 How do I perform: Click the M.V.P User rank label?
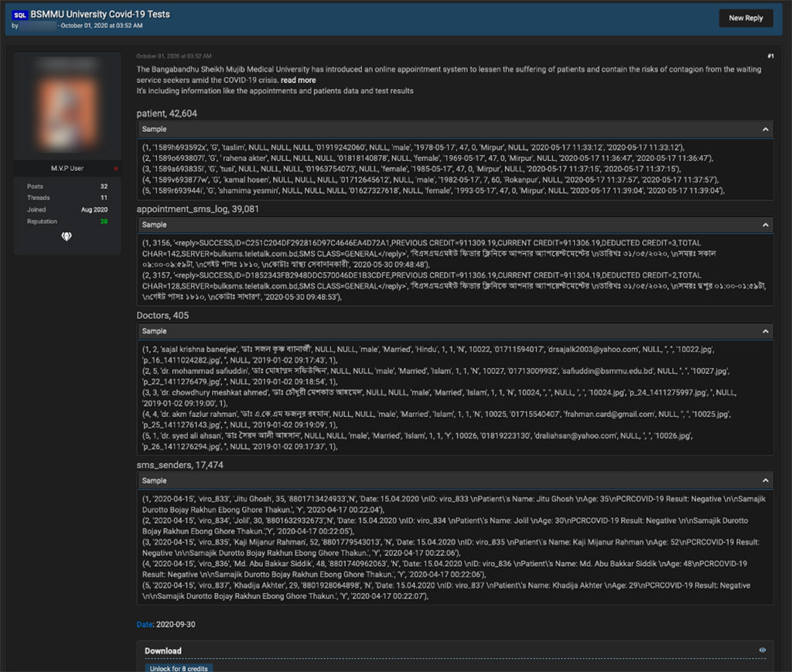67,169
